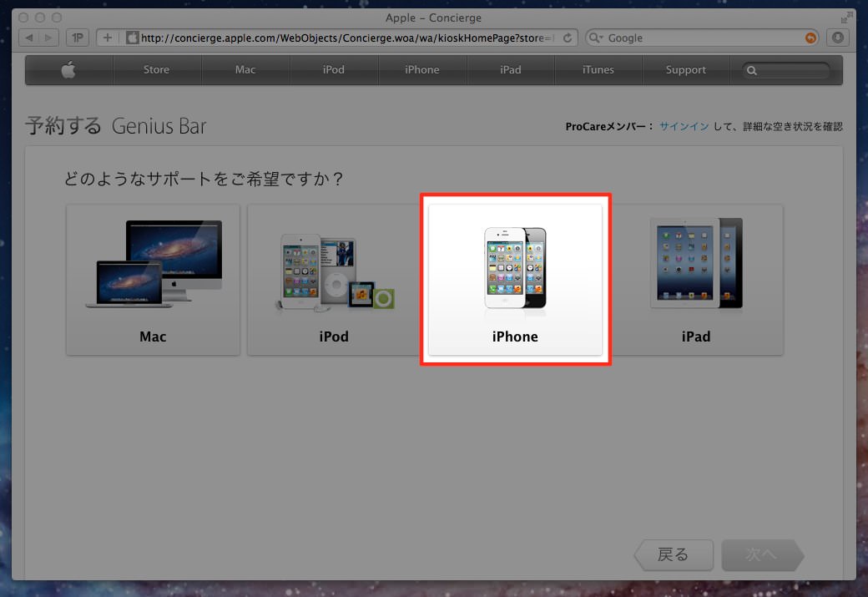868x597 pixels.
Task: Focus the Apple site search field
Action: 786,70
